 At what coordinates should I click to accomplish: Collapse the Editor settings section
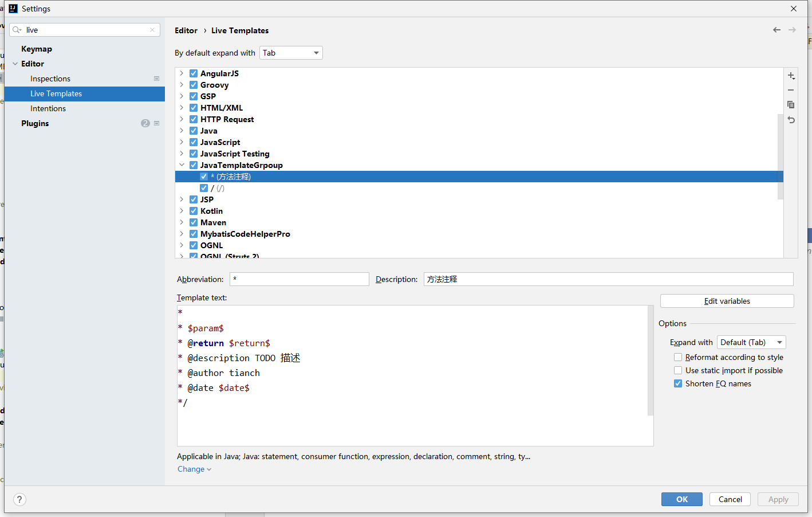click(15, 64)
